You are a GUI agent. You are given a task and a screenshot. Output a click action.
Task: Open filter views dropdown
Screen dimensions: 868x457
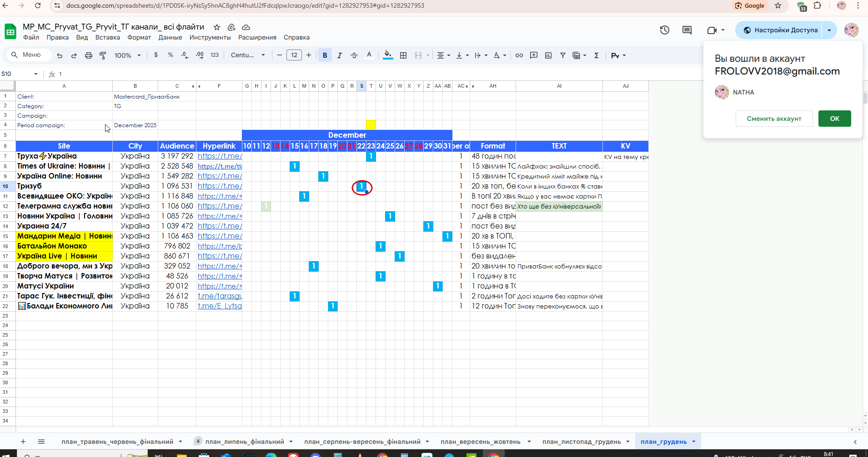(x=579, y=55)
